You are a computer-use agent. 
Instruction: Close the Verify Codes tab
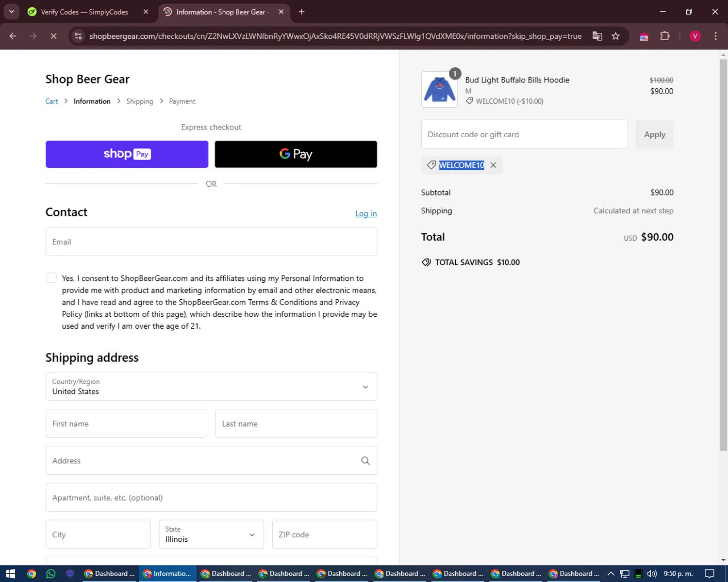pos(146,12)
